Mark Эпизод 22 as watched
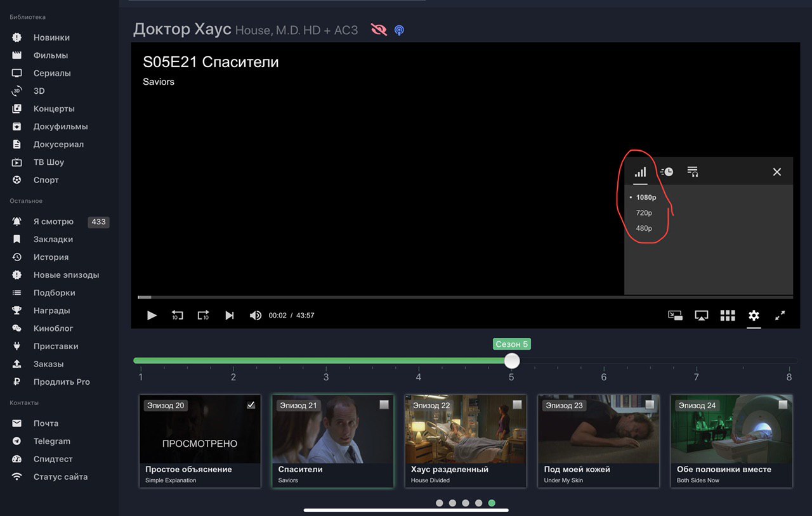 click(517, 404)
